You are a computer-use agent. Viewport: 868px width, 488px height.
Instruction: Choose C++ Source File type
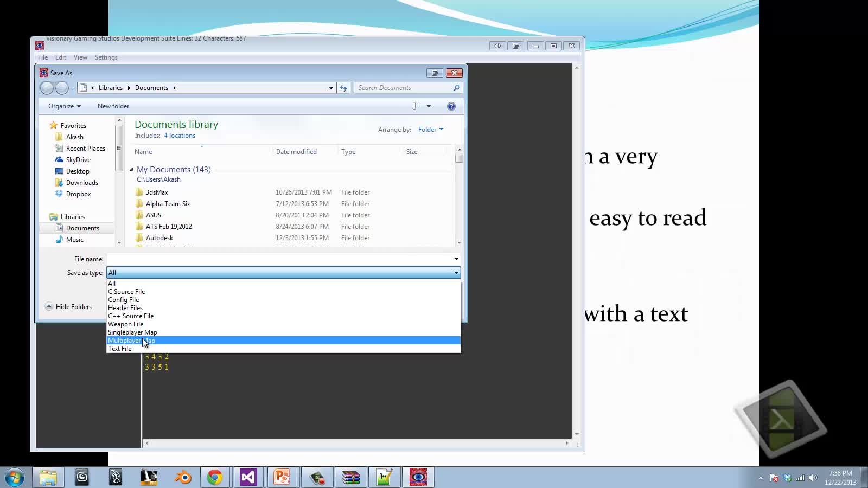(131, 316)
